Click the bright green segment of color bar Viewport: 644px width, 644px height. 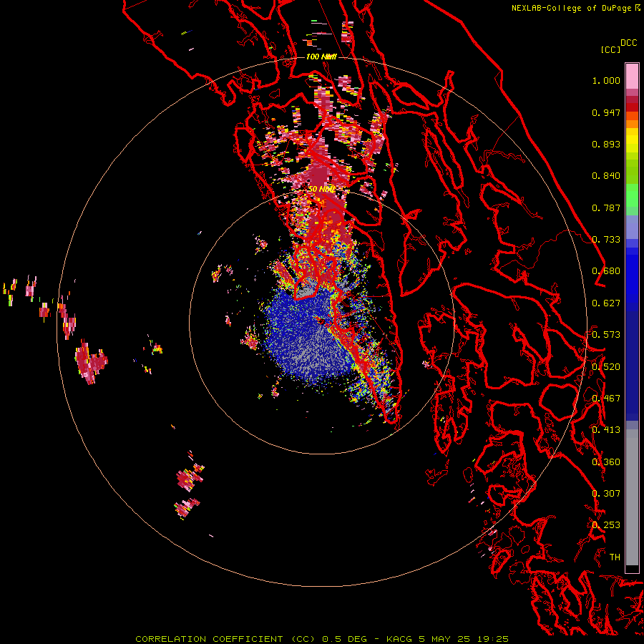click(632, 195)
